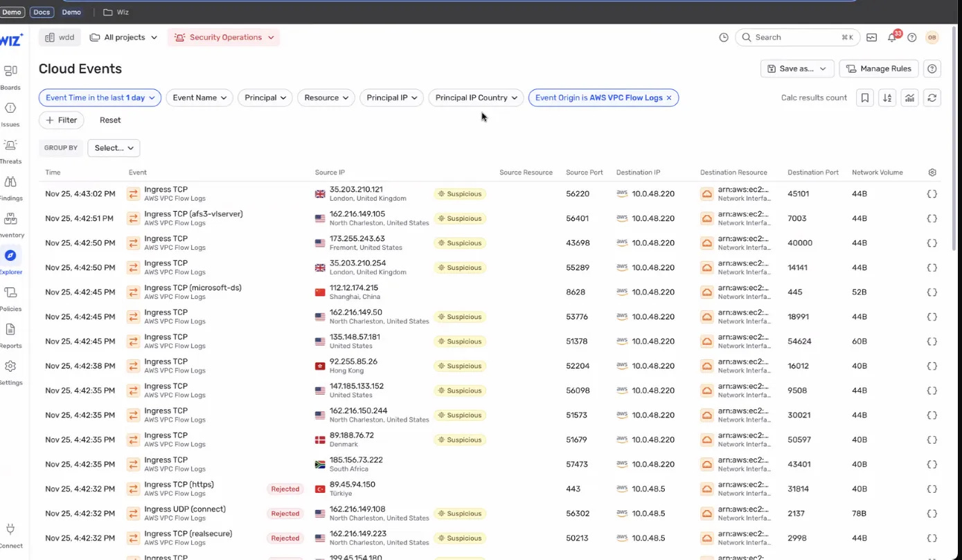The width and height of the screenshot is (962, 560).
Task: Open Policies from the sidebar
Action: point(10,298)
